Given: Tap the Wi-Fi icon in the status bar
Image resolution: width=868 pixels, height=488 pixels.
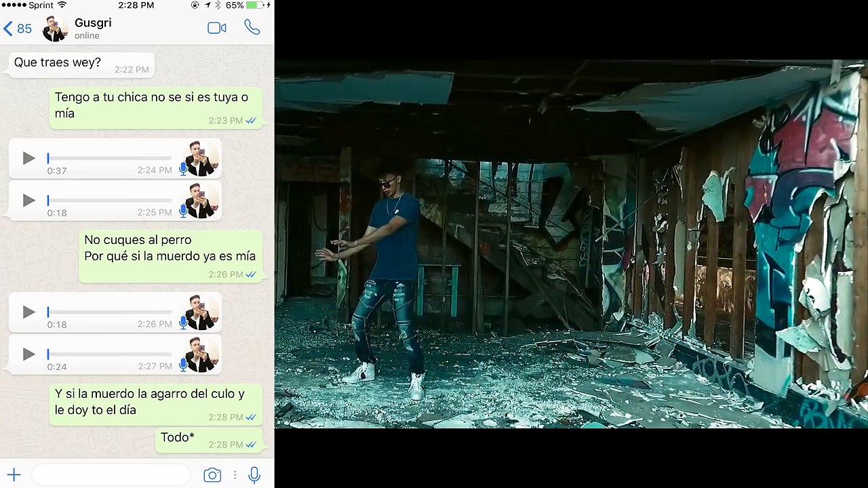Looking at the screenshot, I should (62, 5).
